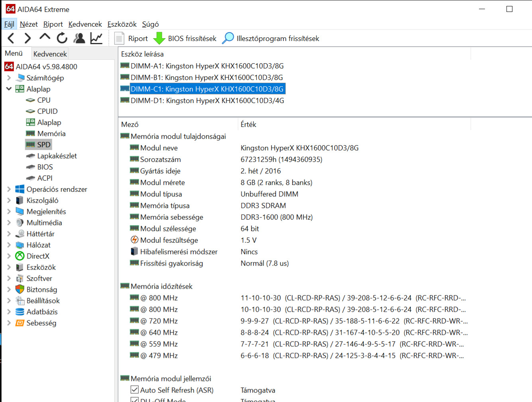The width and height of the screenshot is (532, 402).
Task: Maximize the AIDA64 Extreme window
Action: [509, 9]
